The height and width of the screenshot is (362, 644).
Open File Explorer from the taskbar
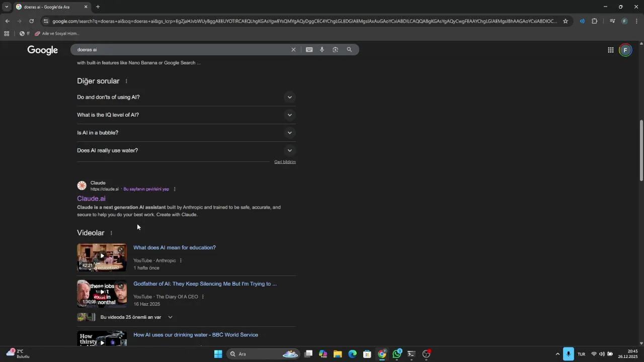point(338,354)
